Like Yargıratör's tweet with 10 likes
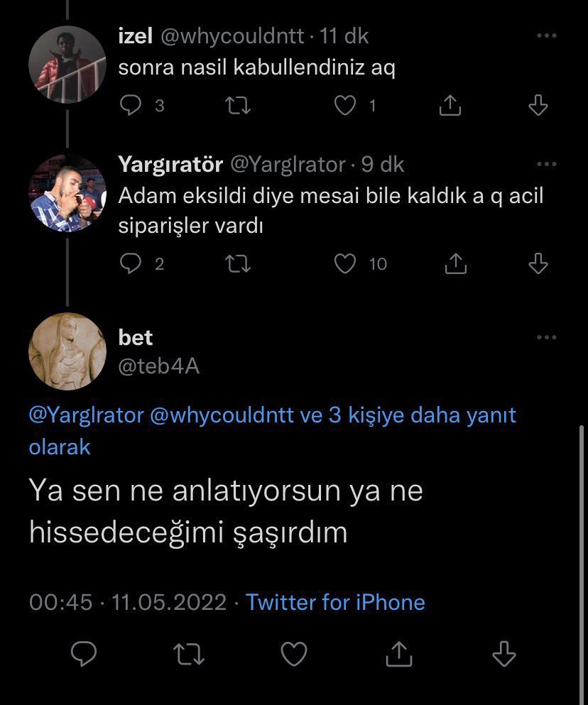Screen dimensions: 588x705 [345, 264]
